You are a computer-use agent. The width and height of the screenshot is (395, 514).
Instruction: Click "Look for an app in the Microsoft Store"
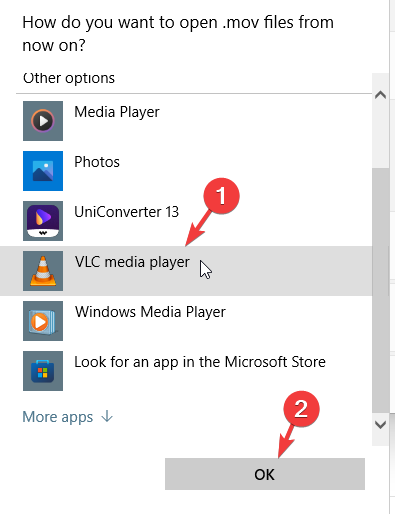[x=200, y=362]
